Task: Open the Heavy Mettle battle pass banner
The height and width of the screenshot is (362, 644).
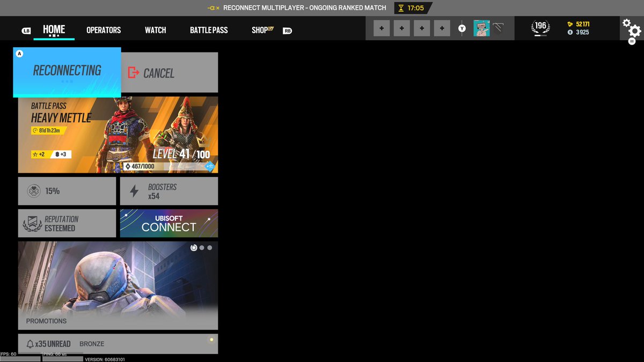Action: click(x=118, y=135)
